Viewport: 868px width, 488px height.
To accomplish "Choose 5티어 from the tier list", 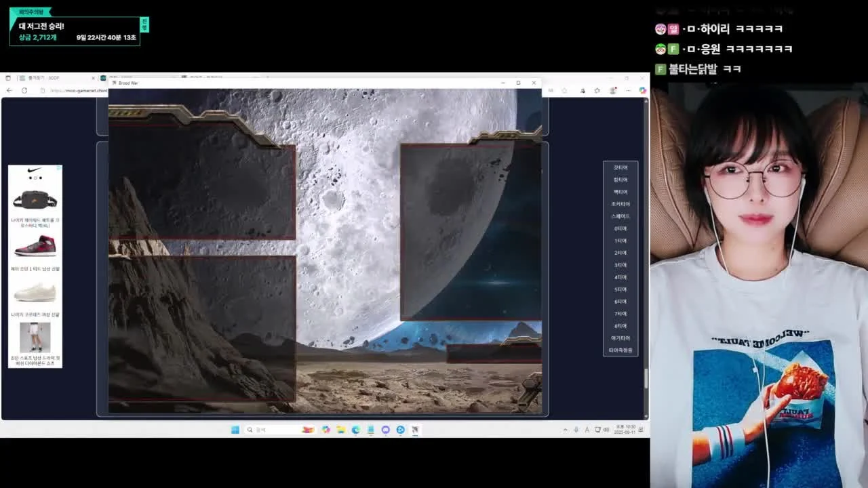I will (x=620, y=289).
